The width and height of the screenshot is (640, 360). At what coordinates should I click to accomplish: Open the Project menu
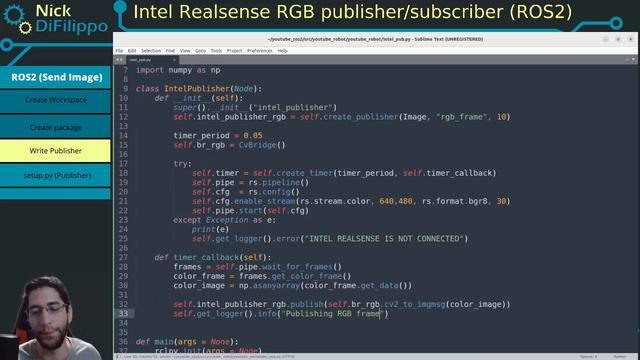tap(234, 51)
